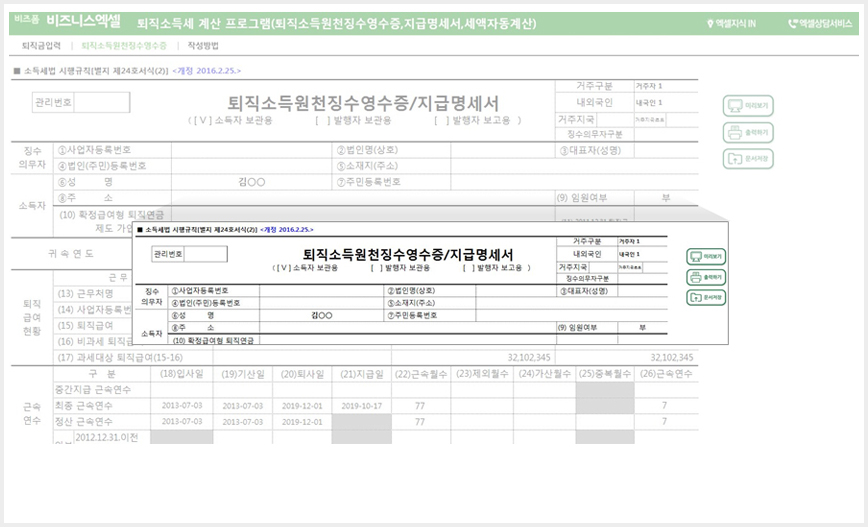Click the (17) 과세대상 퇴직급여(15-16) label
Viewport: 868px width, 527px height.
(x=120, y=358)
